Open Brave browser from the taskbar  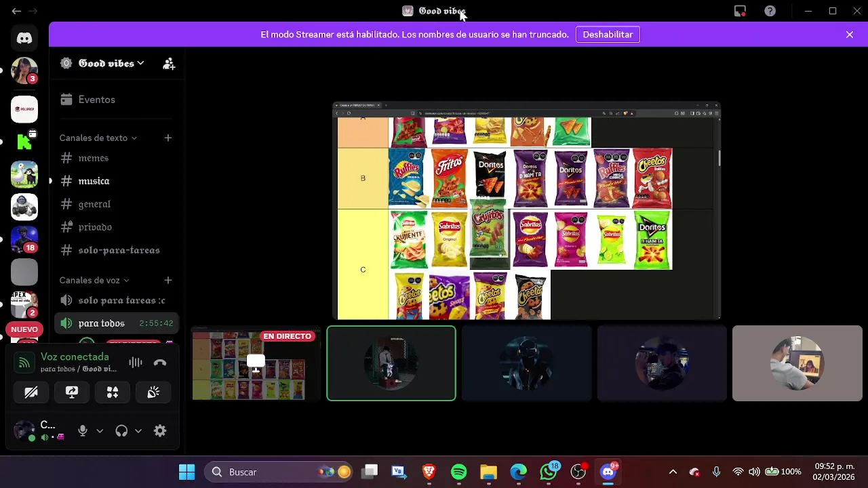429,472
